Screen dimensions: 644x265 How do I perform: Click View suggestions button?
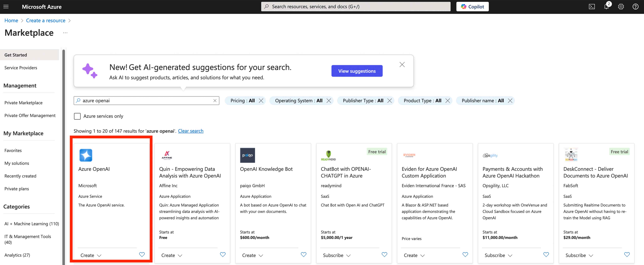click(x=357, y=71)
